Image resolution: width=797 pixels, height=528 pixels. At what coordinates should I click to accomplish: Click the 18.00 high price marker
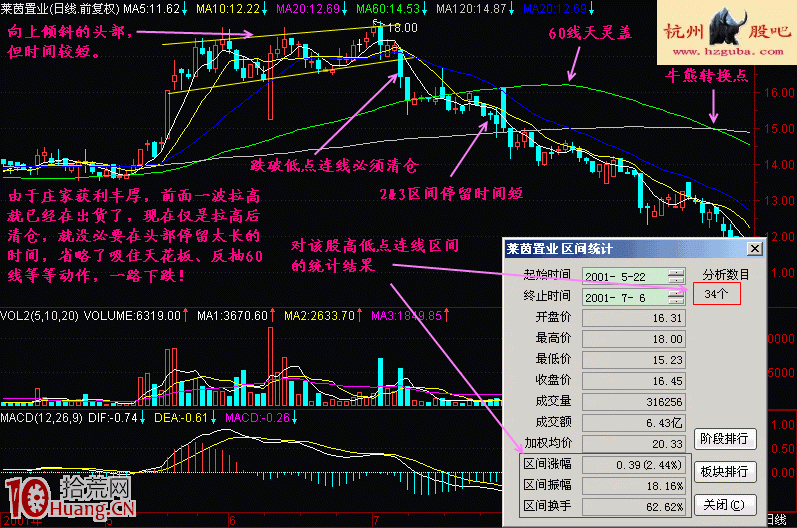(x=403, y=28)
